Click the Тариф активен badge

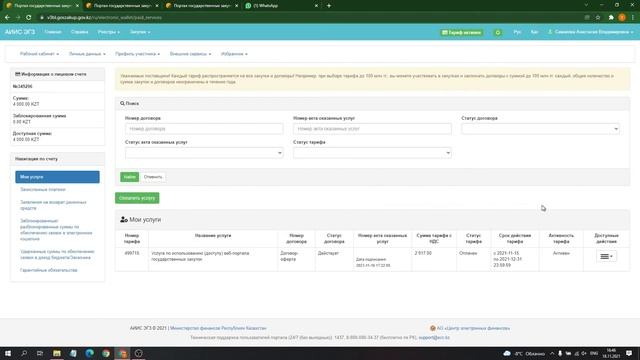click(462, 32)
